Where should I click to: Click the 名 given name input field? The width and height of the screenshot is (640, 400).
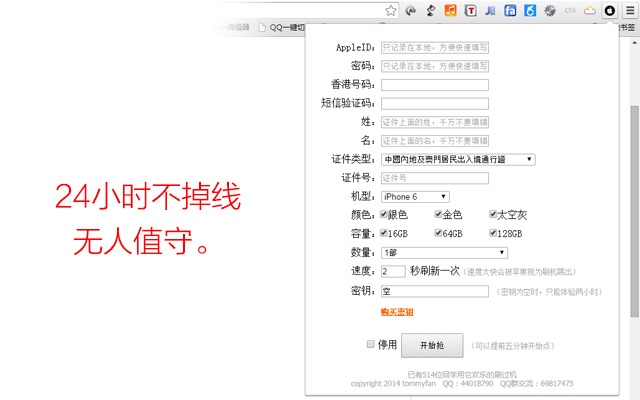pyautogui.click(x=435, y=141)
